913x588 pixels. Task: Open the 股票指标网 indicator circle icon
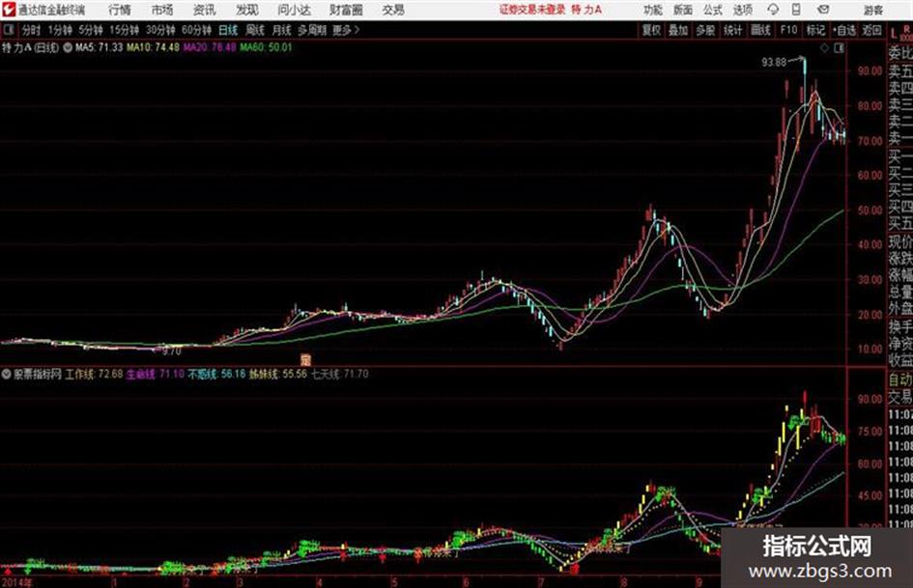click(x=7, y=374)
